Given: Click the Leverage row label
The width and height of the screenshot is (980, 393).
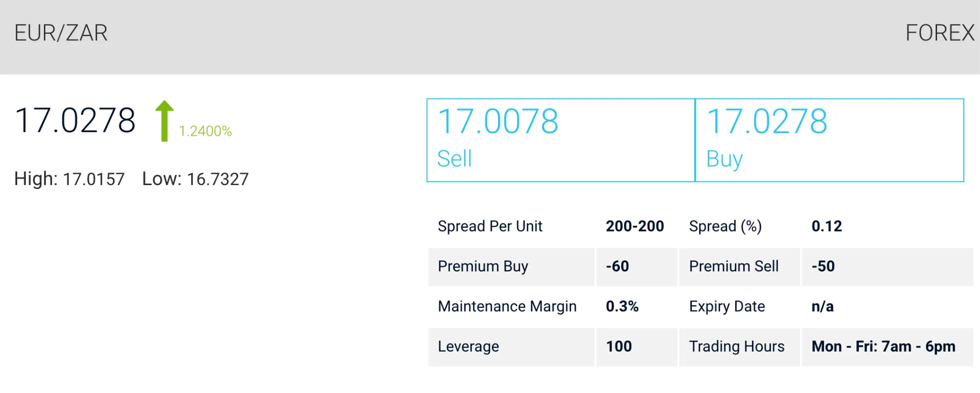Looking at the screenshot, I should point(468,347).
